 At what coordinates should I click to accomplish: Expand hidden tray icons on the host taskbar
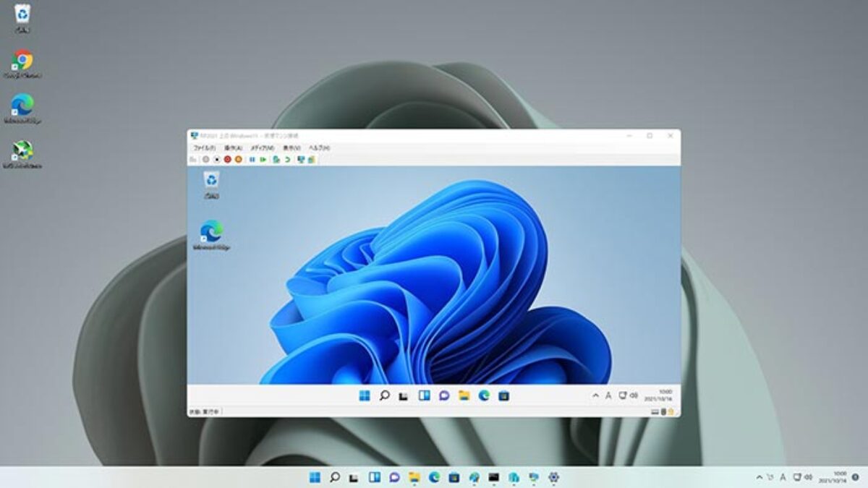(x=759, y=477)
